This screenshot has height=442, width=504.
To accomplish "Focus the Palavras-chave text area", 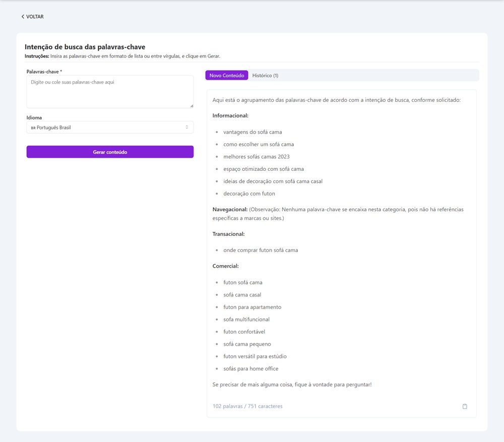I will click(x=110, y=92).
